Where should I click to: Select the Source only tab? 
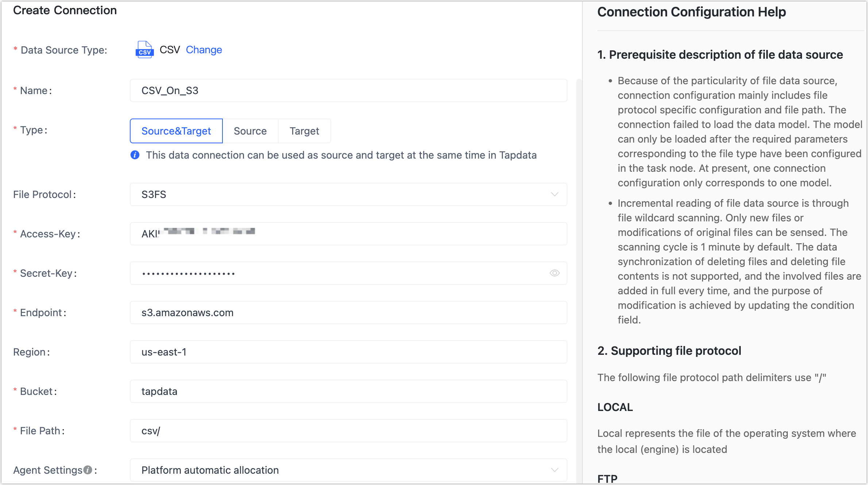point(250,130)
